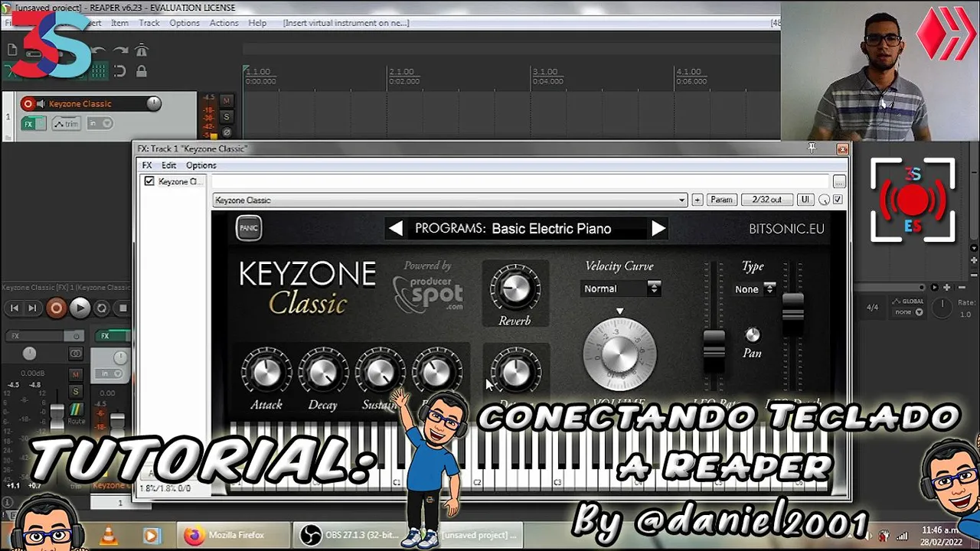Open global automation 'none' dropdown
Viewport: 980px width, 551px height.
coord(908,311)
